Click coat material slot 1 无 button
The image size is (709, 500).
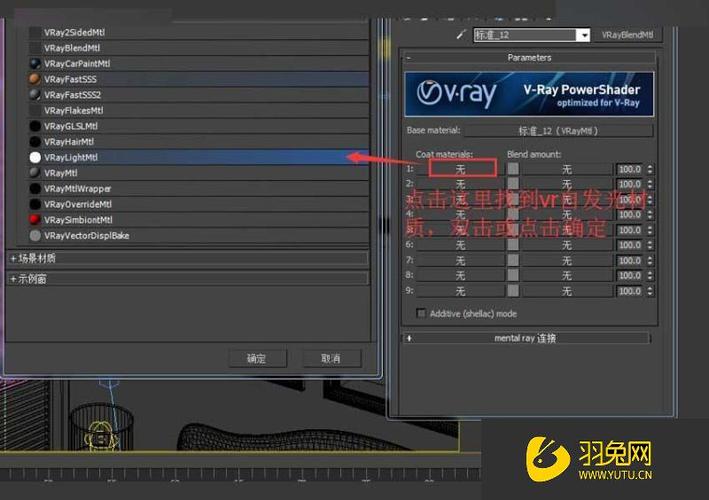(461, 169)
